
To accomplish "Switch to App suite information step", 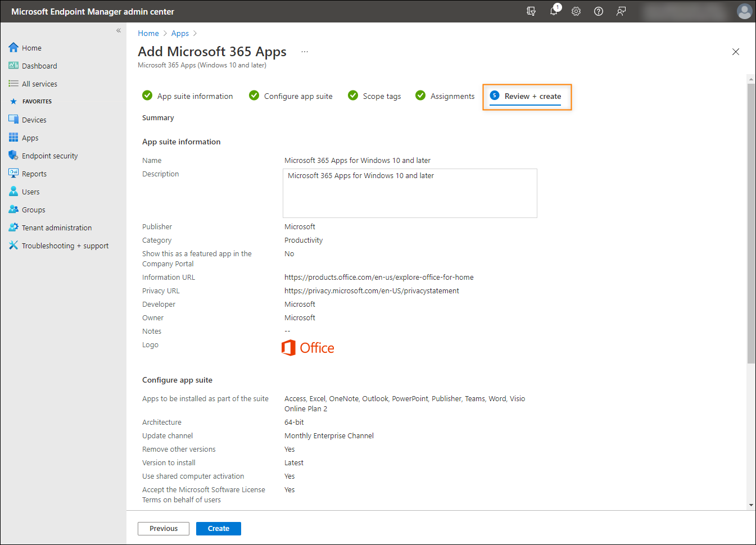I will (x=188, y=96).
